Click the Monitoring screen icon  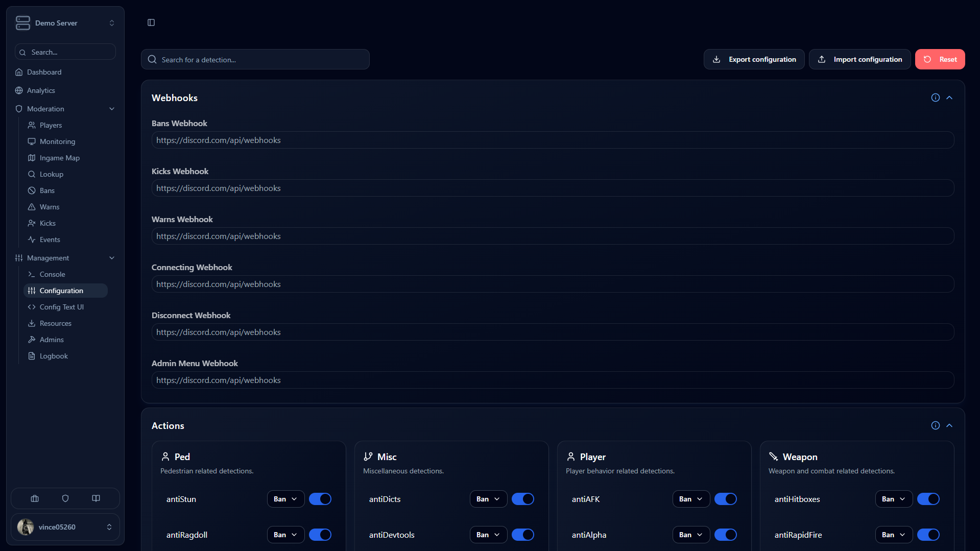point(32,141)
